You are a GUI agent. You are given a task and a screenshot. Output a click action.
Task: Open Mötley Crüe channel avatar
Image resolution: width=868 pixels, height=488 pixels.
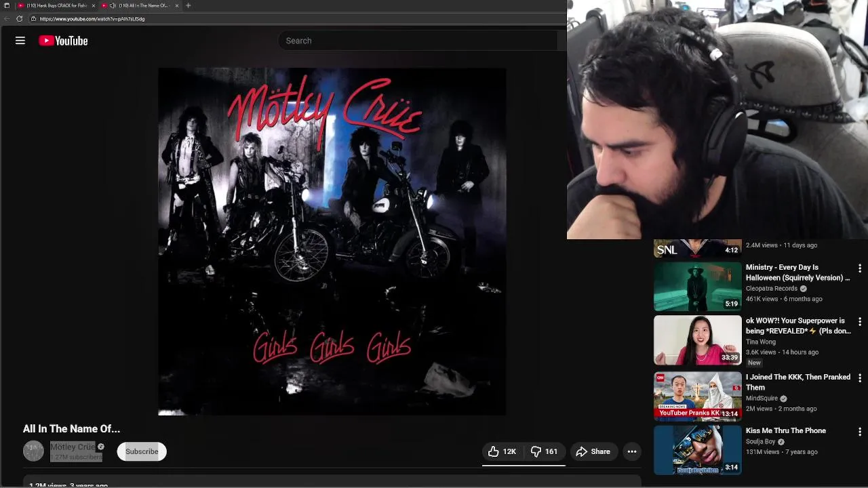point(33,451)
